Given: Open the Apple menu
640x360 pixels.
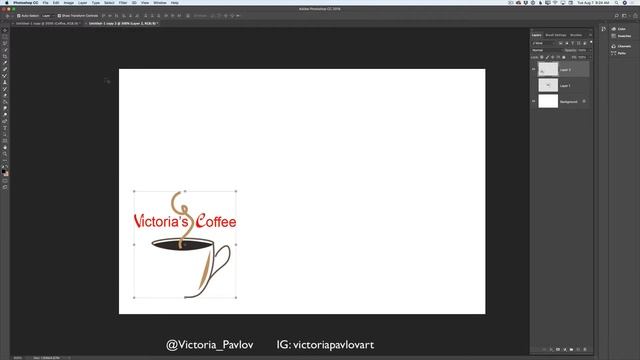Looking at the screenshot, I should (x=7, y=3).
